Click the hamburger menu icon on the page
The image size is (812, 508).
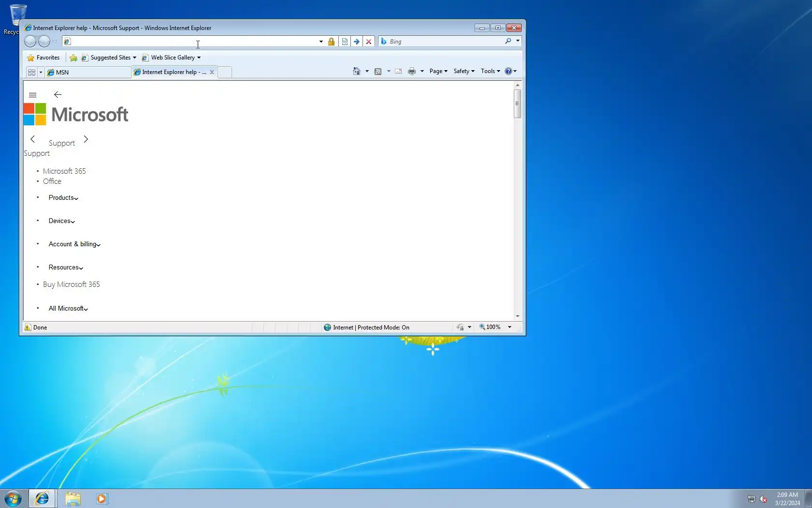33,95
